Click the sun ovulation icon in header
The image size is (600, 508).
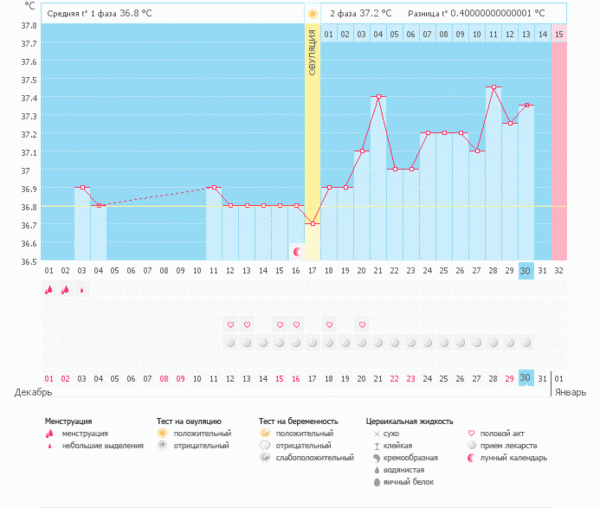[313, 14]
